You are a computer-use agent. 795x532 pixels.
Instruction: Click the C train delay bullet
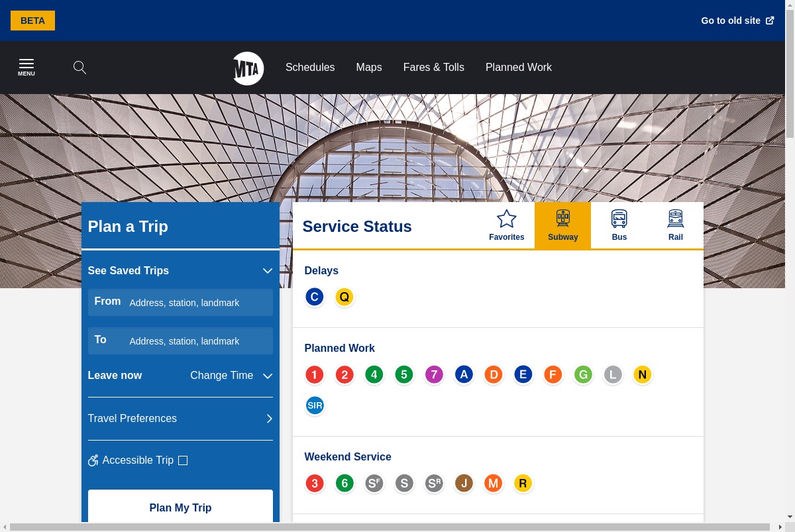(x=315, y=297)
